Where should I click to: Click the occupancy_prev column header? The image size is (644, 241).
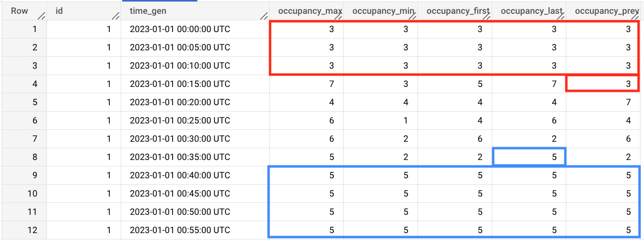pos(603,11)
